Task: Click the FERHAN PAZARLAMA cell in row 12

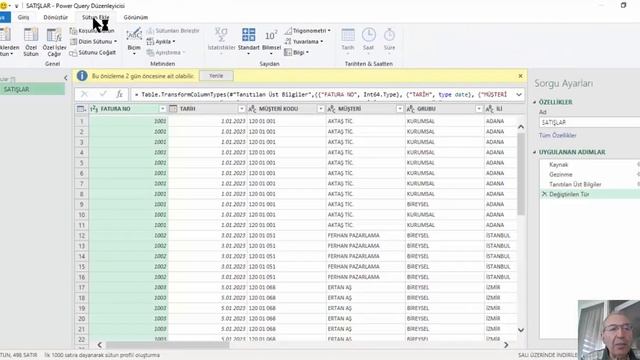Action: tap(365, 236)
